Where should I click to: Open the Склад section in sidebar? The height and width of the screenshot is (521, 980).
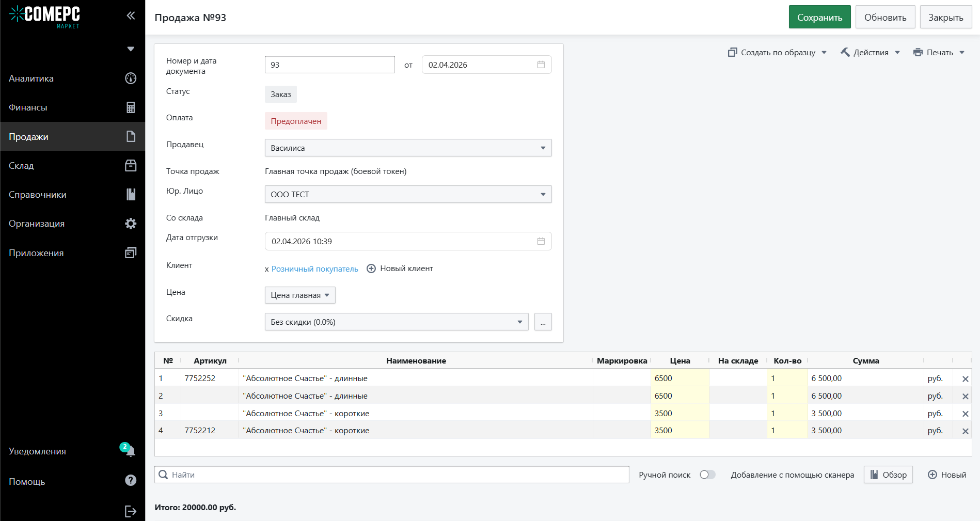tap(21, 166)
